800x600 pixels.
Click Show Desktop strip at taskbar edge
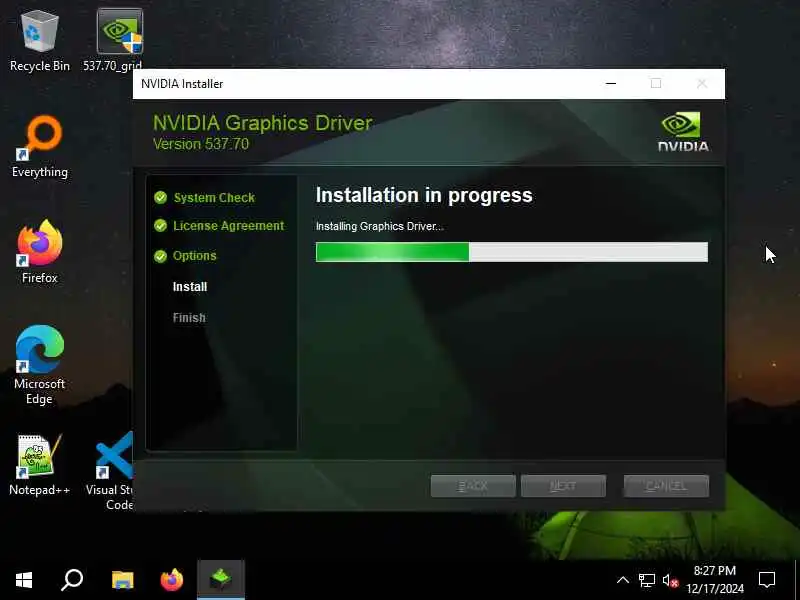pos(797,580)
